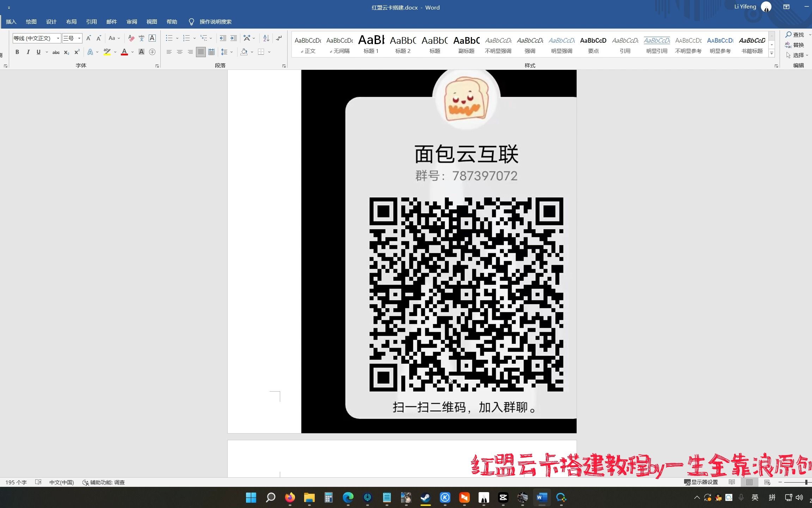Open 显示器设置 in status bar

(701, 482)
